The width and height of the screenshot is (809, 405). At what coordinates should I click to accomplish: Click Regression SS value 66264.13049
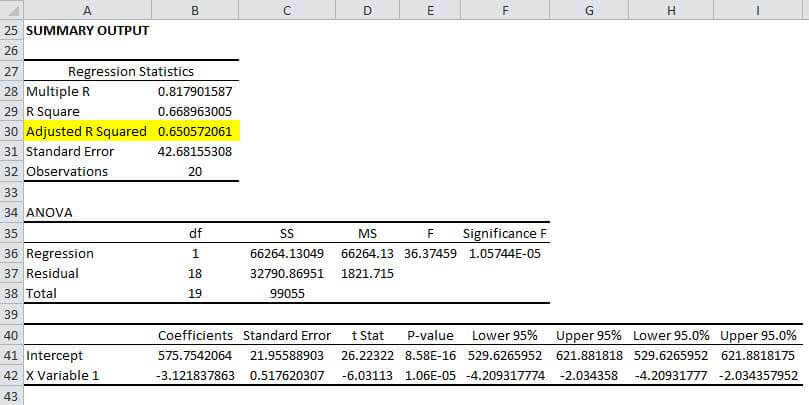287,254
